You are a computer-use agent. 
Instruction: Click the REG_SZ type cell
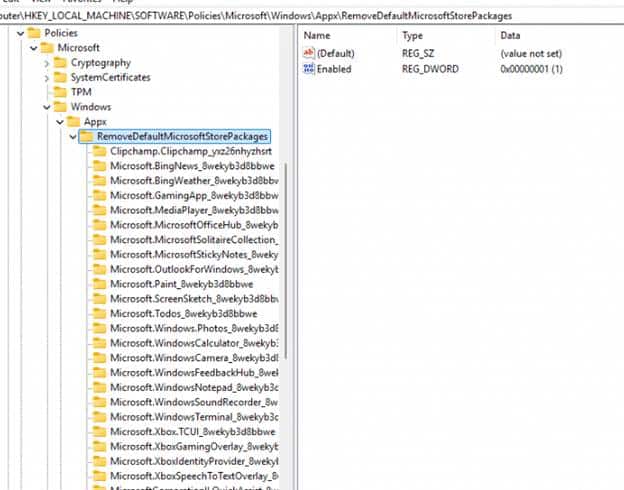pos(418,53)
